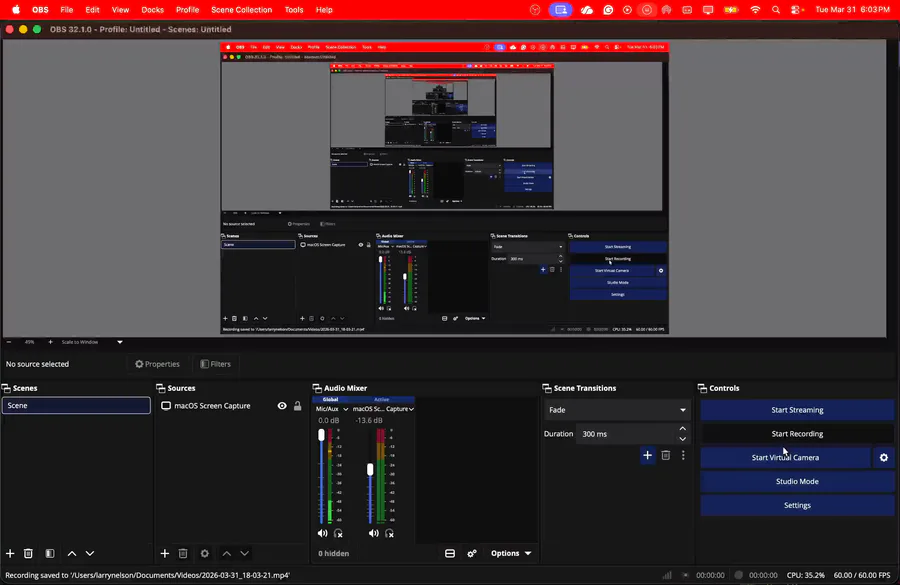Open virtual camera settings gear icon
The height and width of the screenshot is (585, 900).
tap(884, 458)
